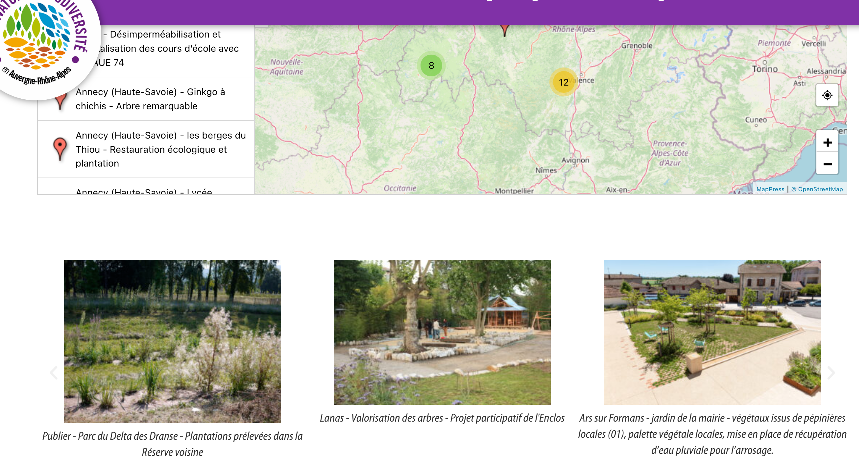Click the red pin beside Ginkgo à chichis entry
Viewport: 868px width, 469px height.
(60, 102)
